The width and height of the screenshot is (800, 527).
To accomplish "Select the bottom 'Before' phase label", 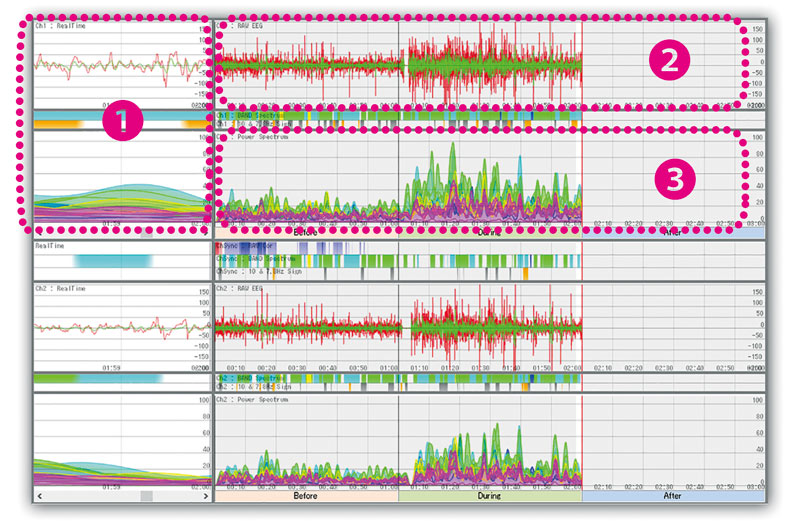I will point(306,496).
